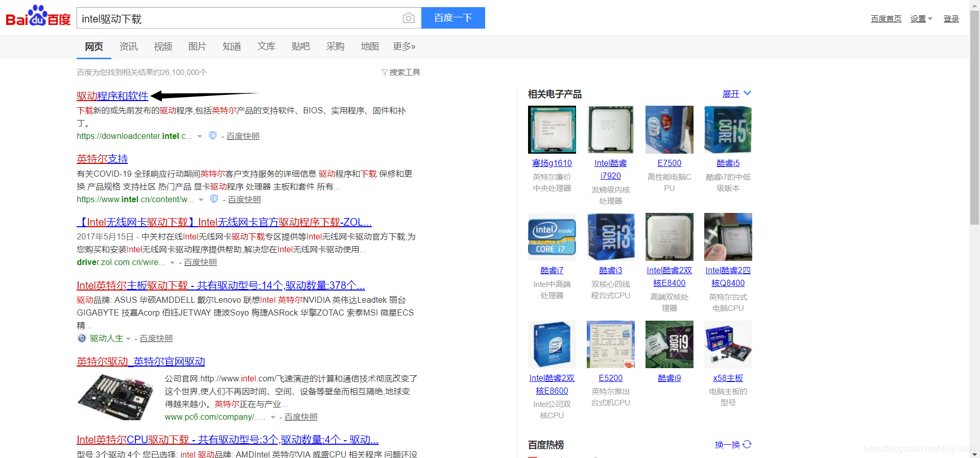Click the 酷睿i9 product name link
The width and height of the screenshot is (980, 458).
670,378
